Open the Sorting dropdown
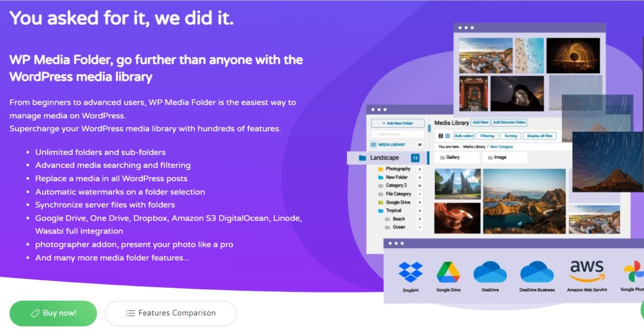 [x=511, y=136]
